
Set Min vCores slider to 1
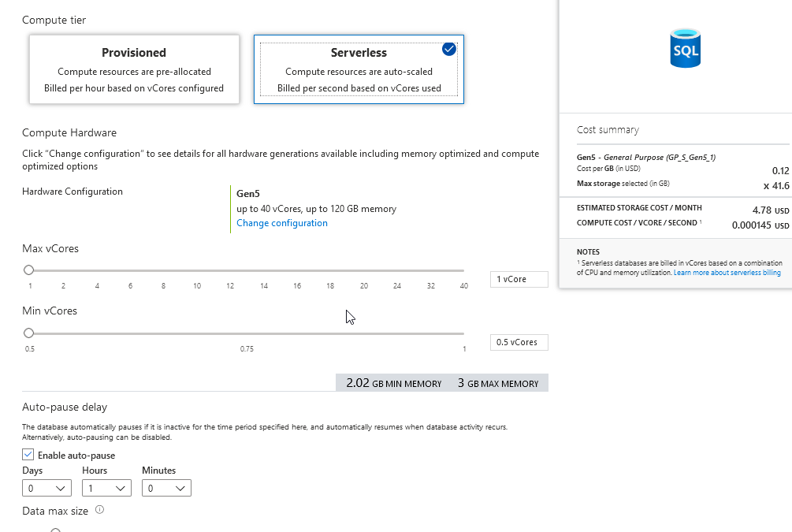tap(463, 333)
